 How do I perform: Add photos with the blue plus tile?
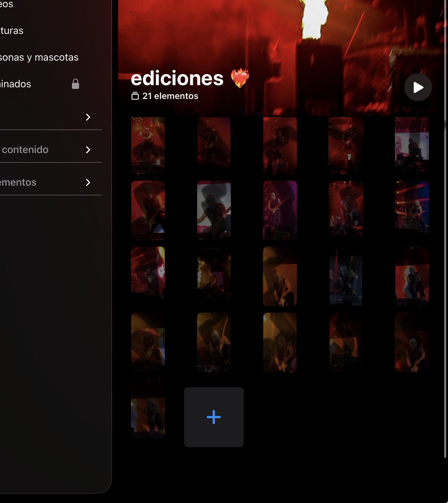tap(214, 417)
